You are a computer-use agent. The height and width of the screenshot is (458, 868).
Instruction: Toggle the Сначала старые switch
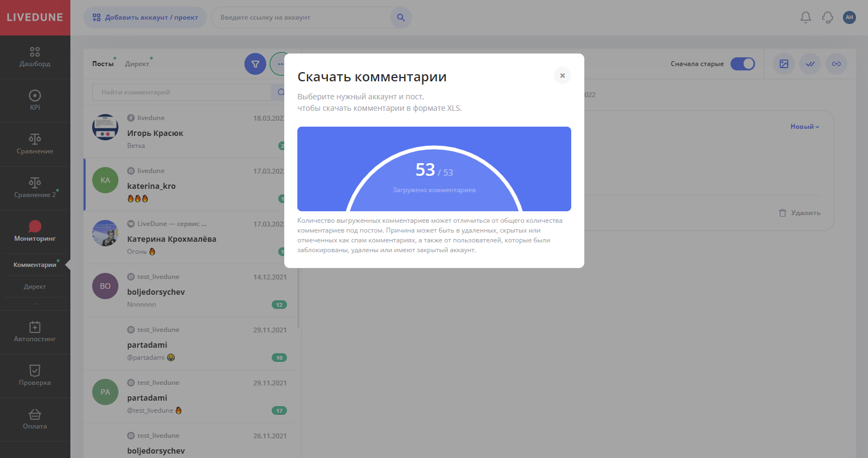[x=743, y=64]
